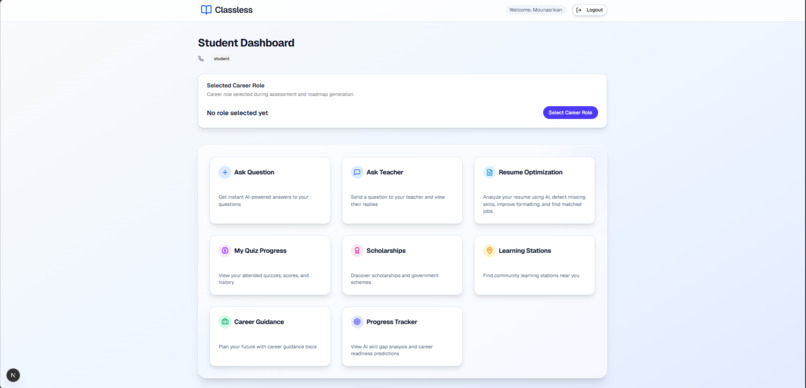Viewport: 806px width, 388px height.
Task: Open the My Quiz Progress card title
Action: point(261,251)
